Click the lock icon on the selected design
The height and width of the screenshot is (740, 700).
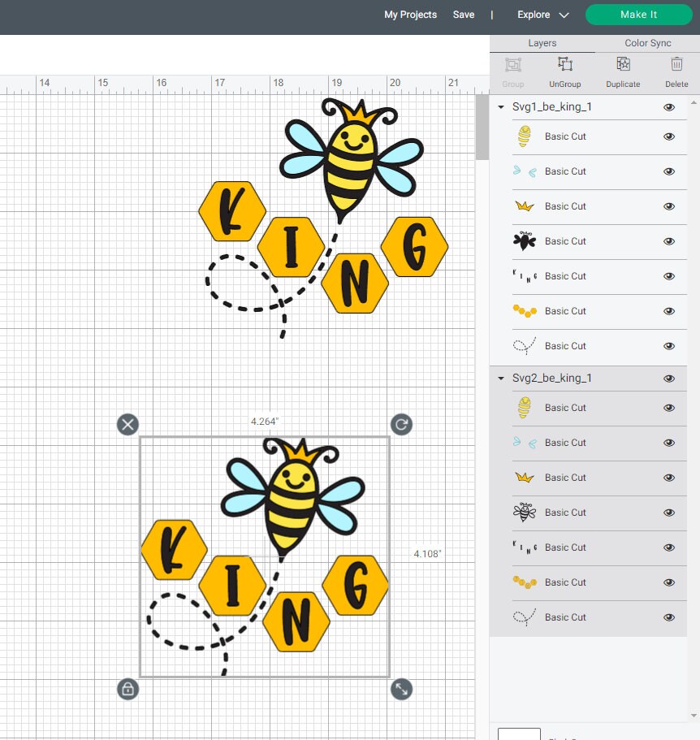pos(127,689)
